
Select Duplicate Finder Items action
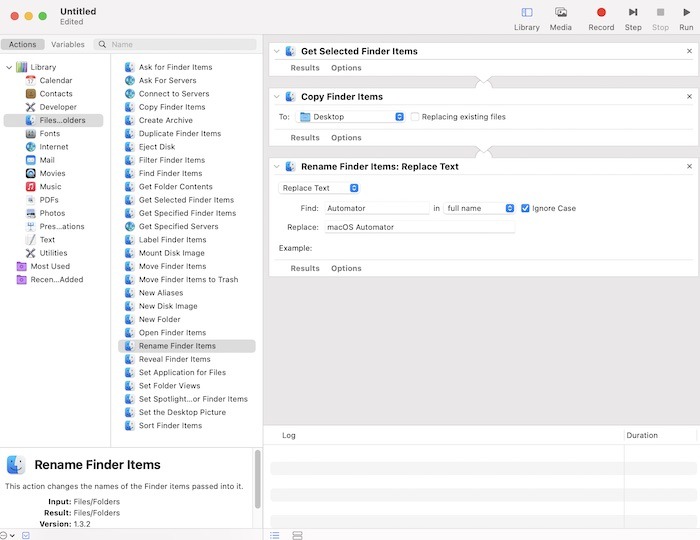pyautogui.click(x=179, y=133)
